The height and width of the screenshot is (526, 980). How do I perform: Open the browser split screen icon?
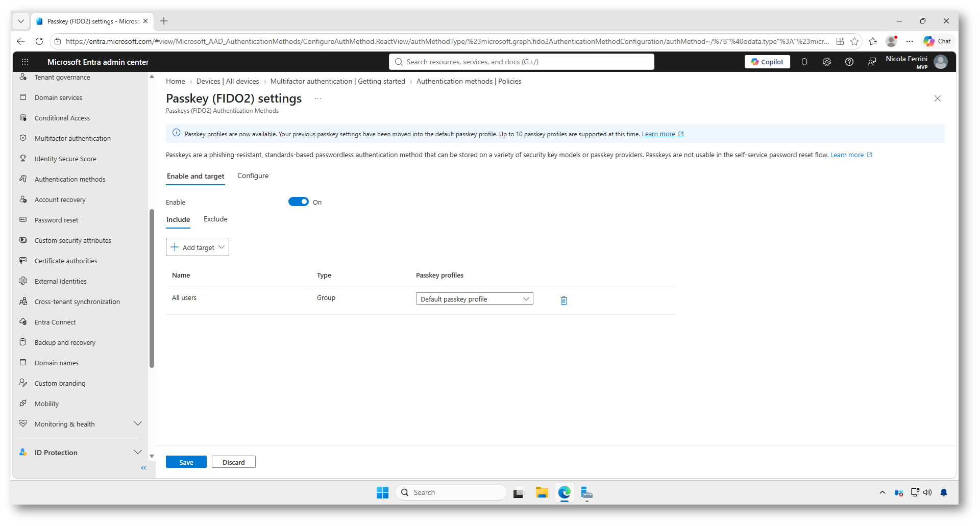(840, 41)
